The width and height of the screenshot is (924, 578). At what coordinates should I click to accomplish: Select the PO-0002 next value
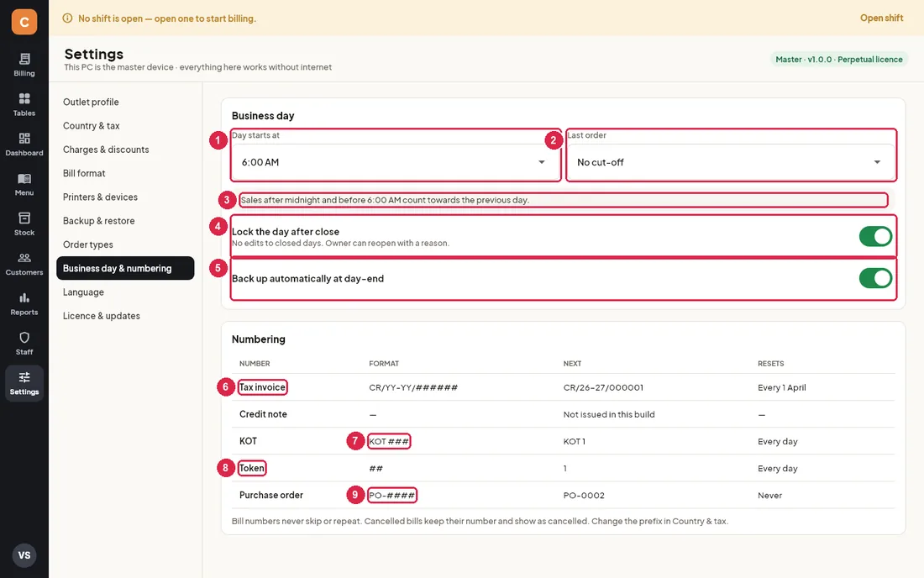(x=584, y=496)
